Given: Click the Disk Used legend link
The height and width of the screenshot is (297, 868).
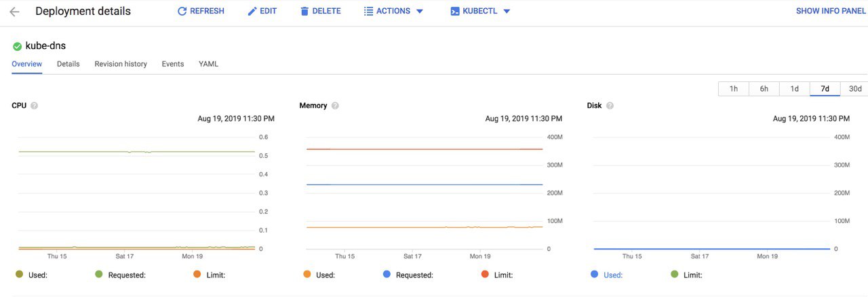Looking at the screenshot, I should click(x=613, y=275).
